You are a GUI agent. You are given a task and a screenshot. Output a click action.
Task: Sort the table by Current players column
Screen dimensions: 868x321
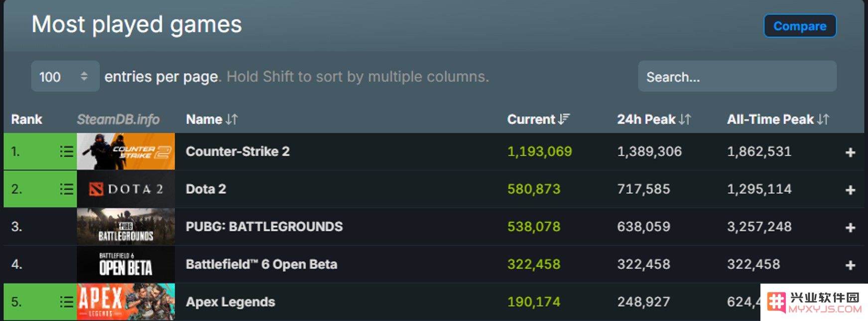(538, 120)
